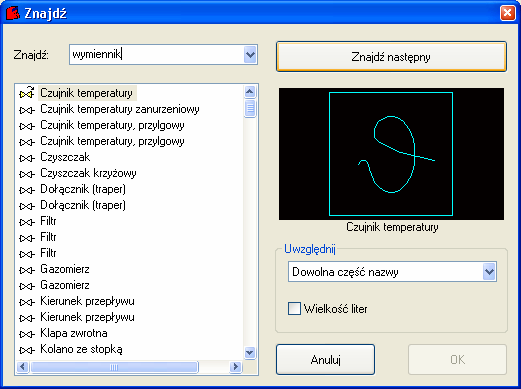Select Czyszczak krzyżowy in the list
The height and width of the screenshot is (389, 521).
(x=88, y=173)
